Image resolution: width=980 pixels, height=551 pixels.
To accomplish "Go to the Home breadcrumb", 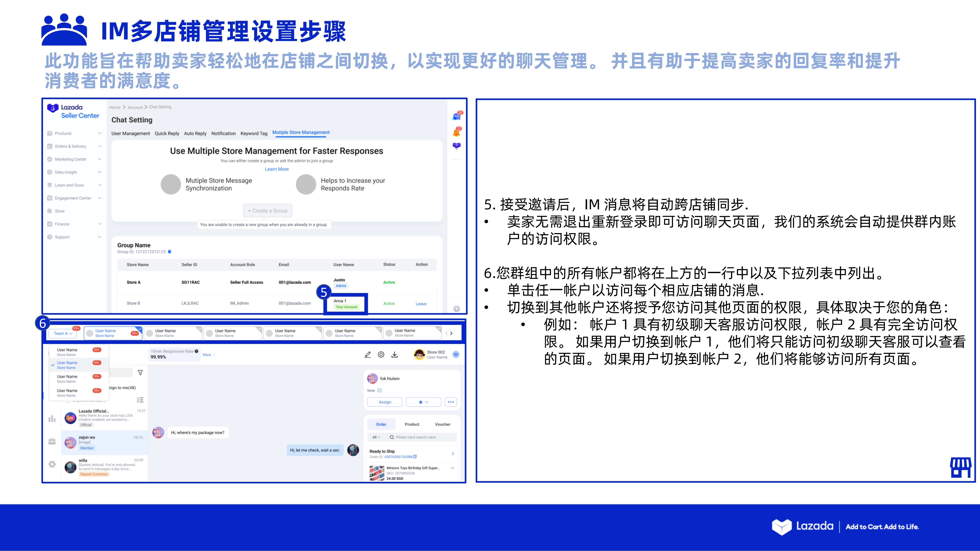I will click(x=115, y=108).
